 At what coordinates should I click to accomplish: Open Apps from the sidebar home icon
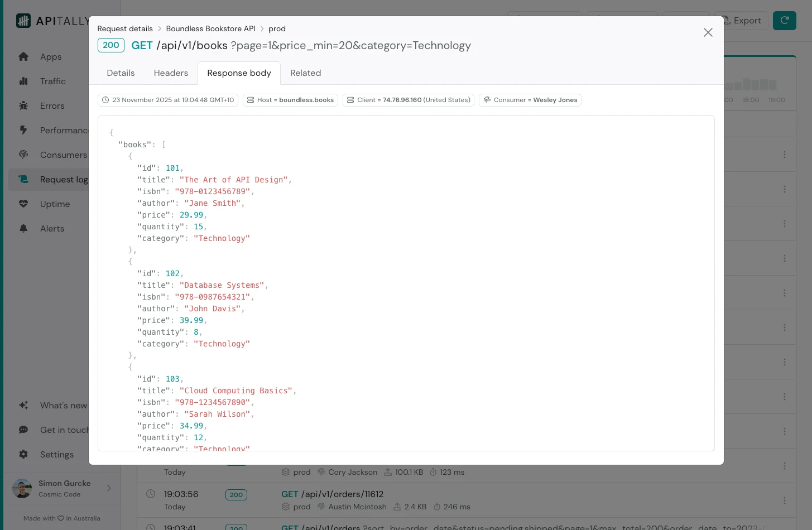tap(23, 57)
